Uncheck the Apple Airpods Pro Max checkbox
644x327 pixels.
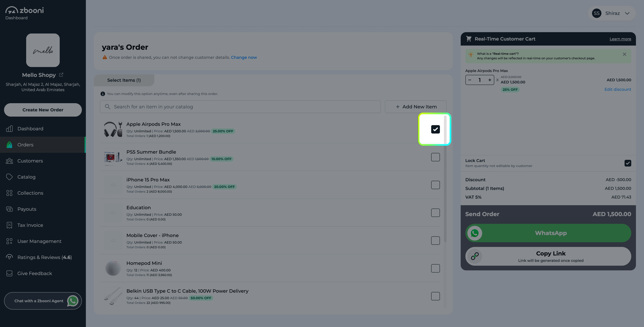tap(435, 129)
